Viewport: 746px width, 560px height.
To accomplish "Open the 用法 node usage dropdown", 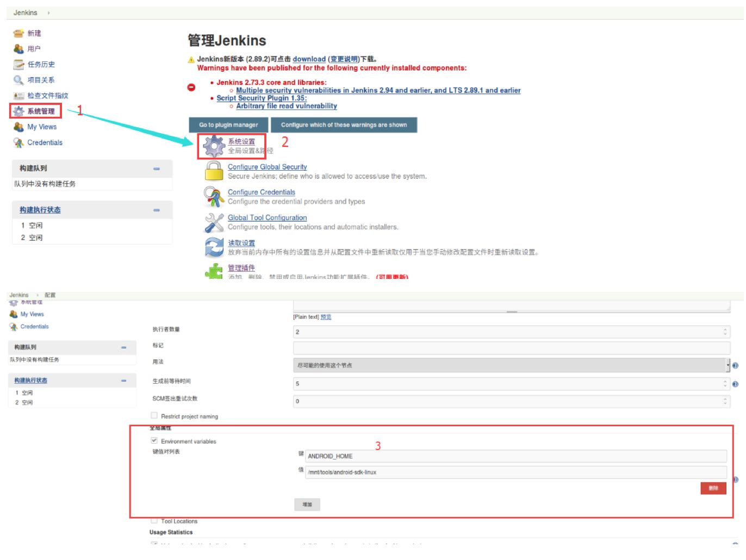I will pyautogui.click(x=511, y=365).
